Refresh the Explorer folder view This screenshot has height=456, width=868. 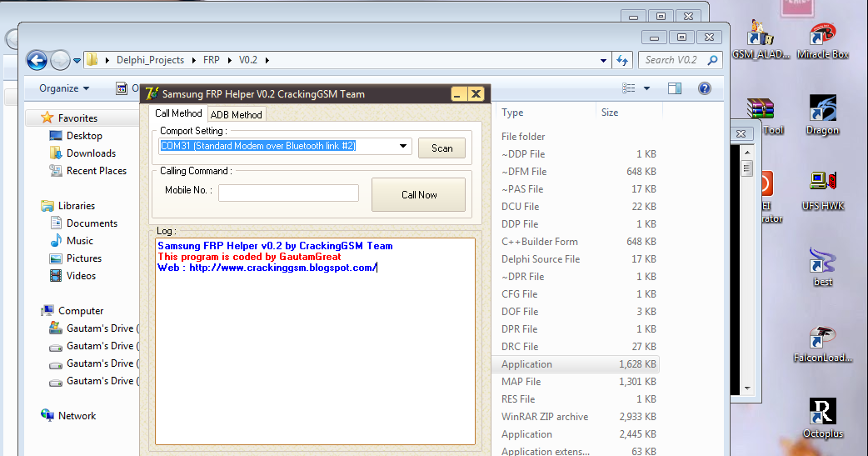622,60
